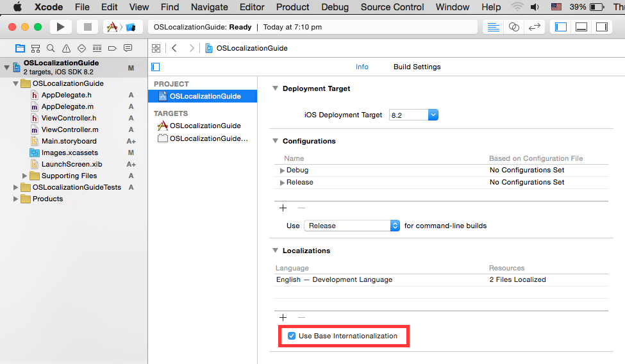Open ViewController.h file
The width and height of the screenshot is (625, 364).
(63, 118)
